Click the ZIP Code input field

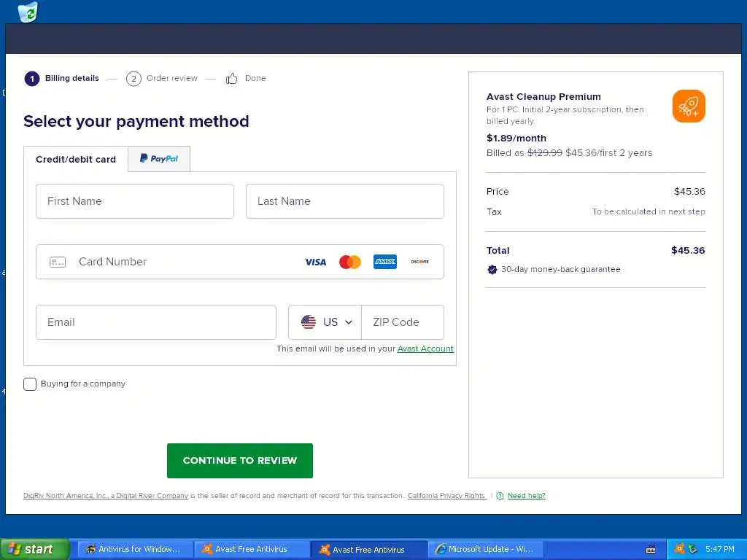click(403, 322)
